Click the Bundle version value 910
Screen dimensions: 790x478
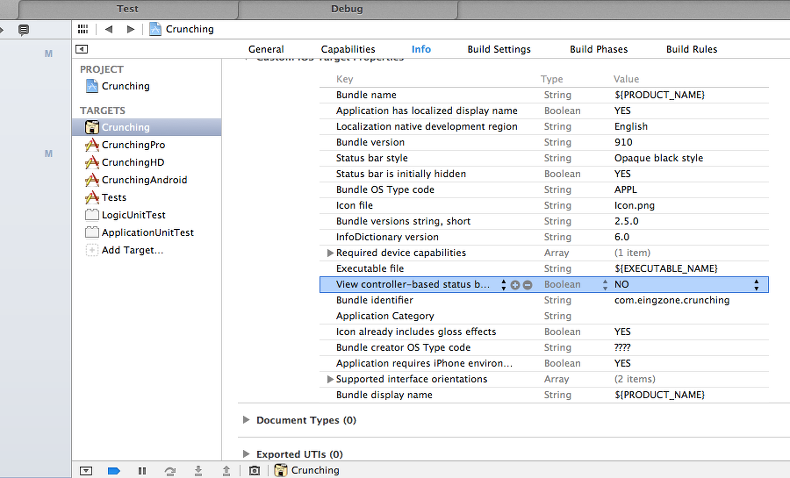pyautogui.click(x=623, y=143)
